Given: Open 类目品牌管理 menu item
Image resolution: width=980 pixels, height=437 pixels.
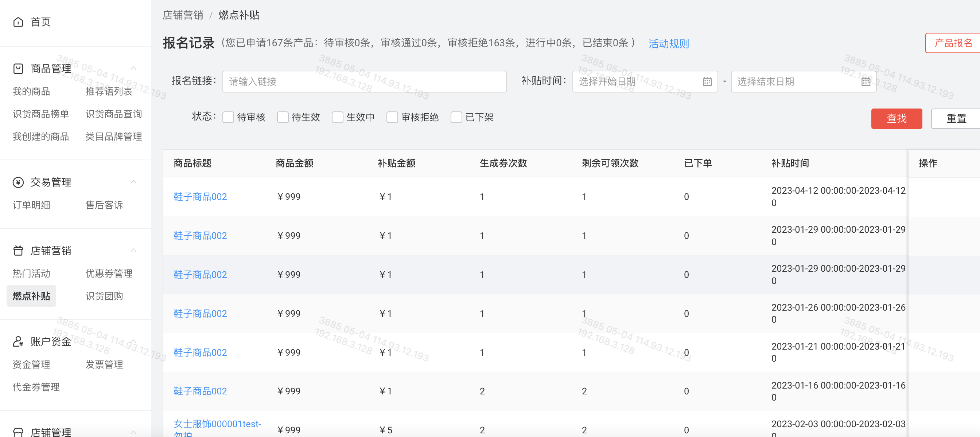Looking at the screenshot, I should (x=113, y=137).
